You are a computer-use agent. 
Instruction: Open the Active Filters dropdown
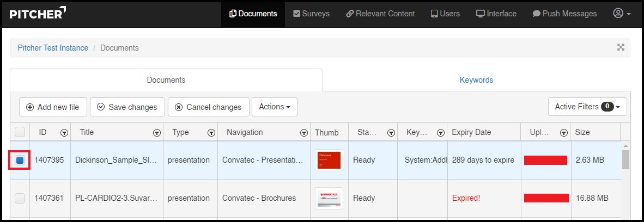(x=587, y=107)
